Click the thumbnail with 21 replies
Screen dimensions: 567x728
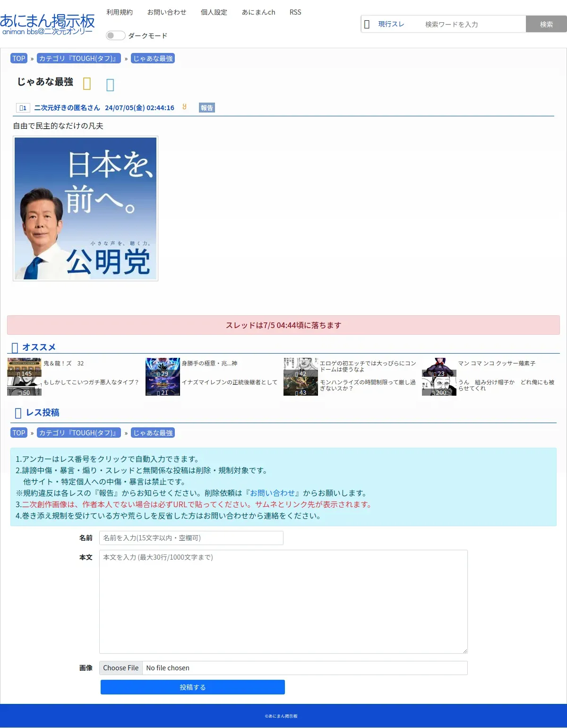coord(163,386)
